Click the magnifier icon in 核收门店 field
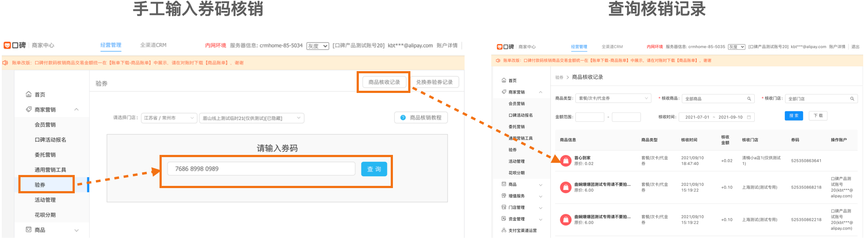 point(852,99)
